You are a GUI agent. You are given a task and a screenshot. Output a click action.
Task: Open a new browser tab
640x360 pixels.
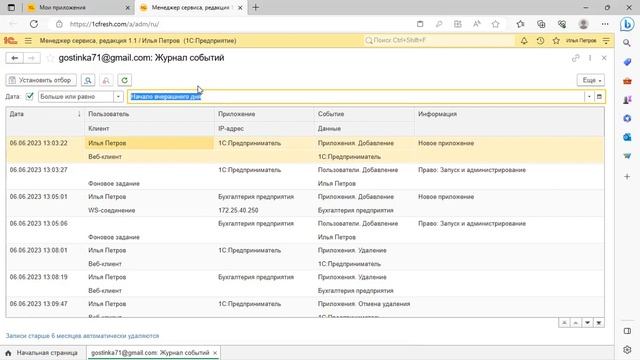(256, 7)
